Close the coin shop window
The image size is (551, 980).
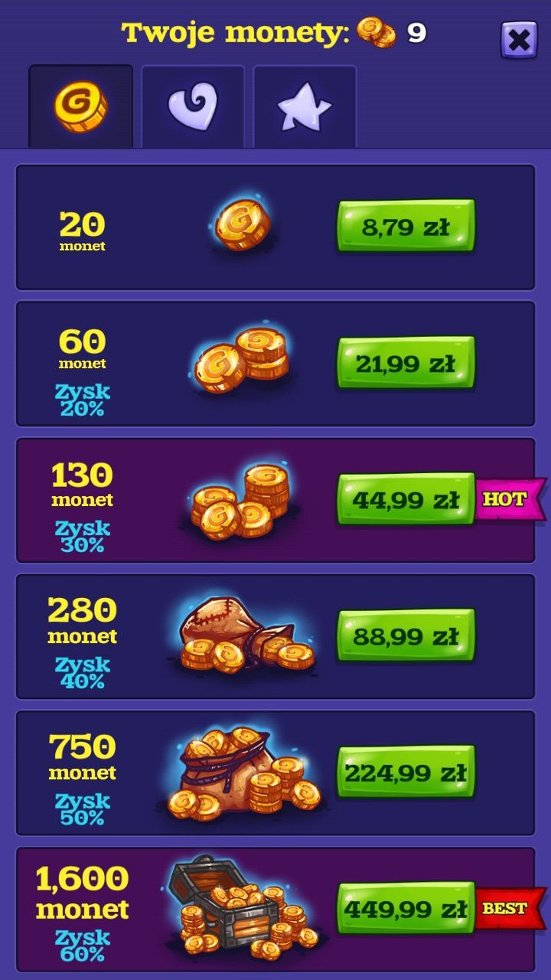pyautogui.click(x=519, y=39)
